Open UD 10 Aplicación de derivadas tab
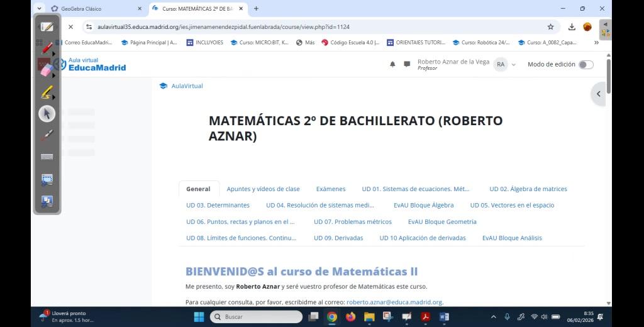644x327 pixels. (x=423, y=238)
